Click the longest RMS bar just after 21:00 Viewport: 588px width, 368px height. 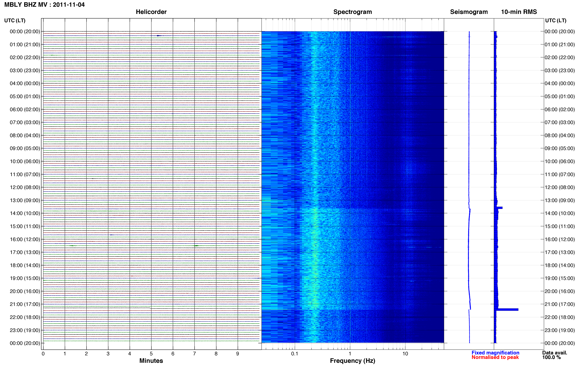click(506, 310)
